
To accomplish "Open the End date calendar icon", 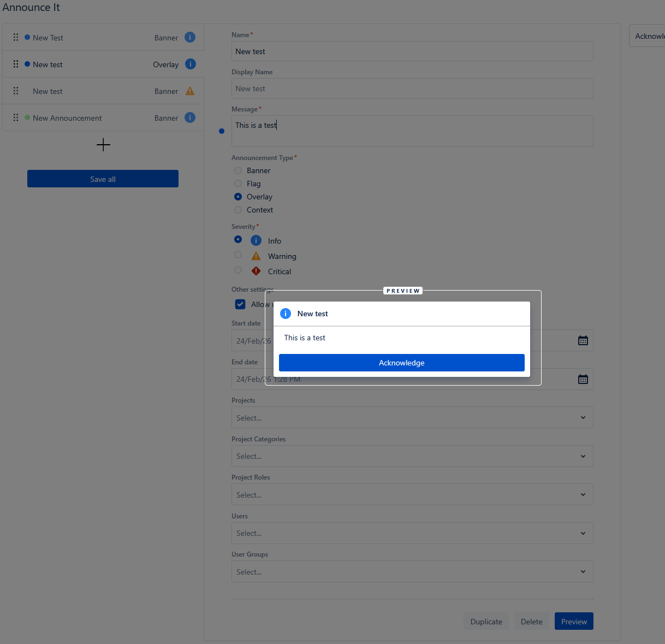I will (583, 379).
